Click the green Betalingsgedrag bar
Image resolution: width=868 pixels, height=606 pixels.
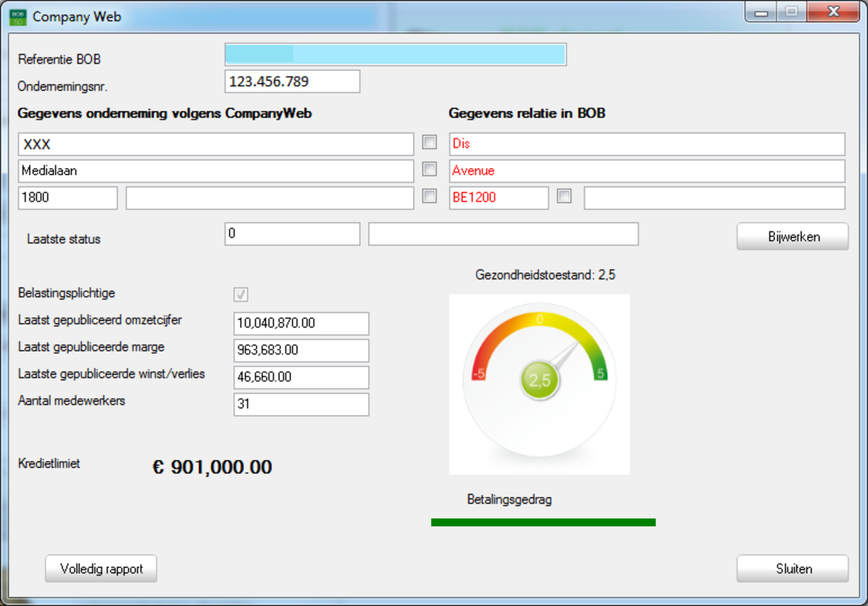click(x=543, y=522)
